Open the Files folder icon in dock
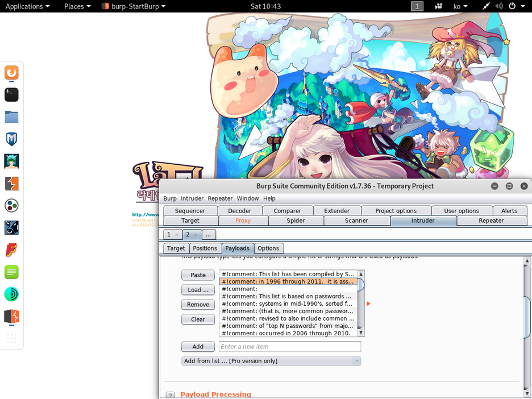The height and width of the screenshot is (399, 532). (x=11, y=117)
